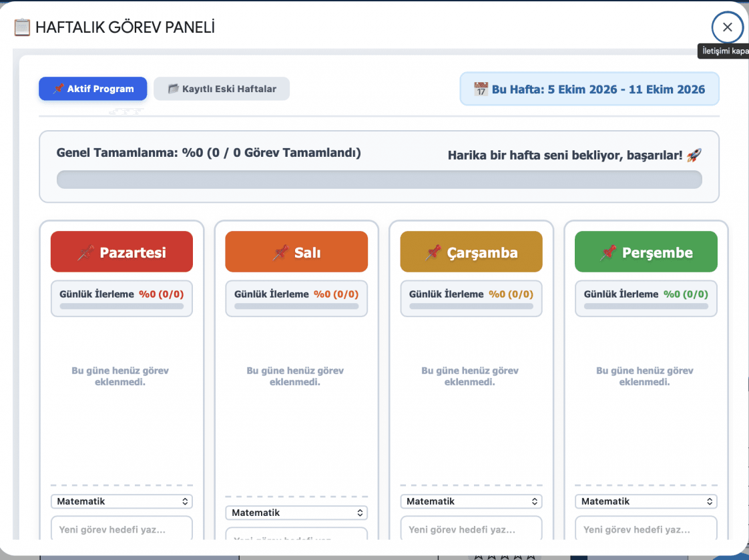The height and width of the screenshot is (560, 749).
Task: Click the pushpin icon on Perşembe header
Action: [608, 252]
